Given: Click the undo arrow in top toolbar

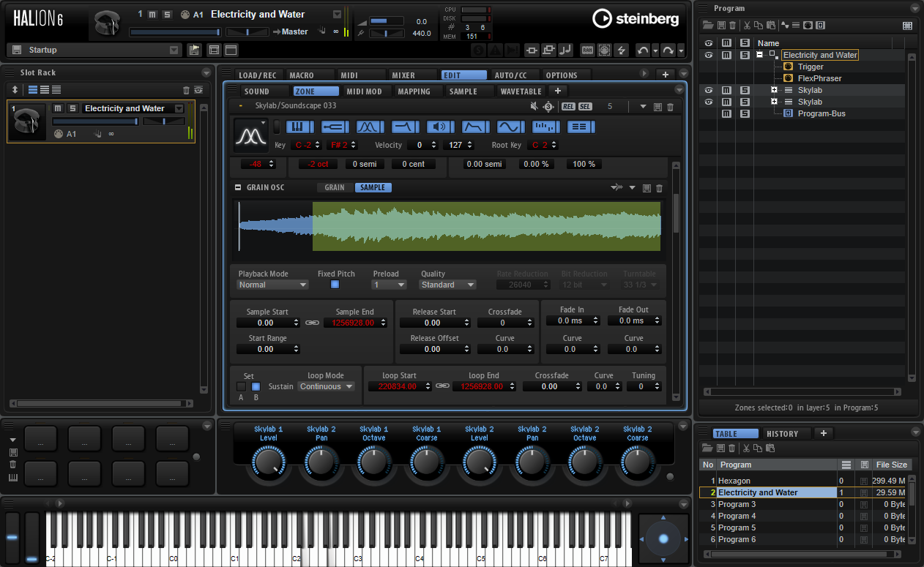Looking at the screenshot, I should (x=643, y=50).
